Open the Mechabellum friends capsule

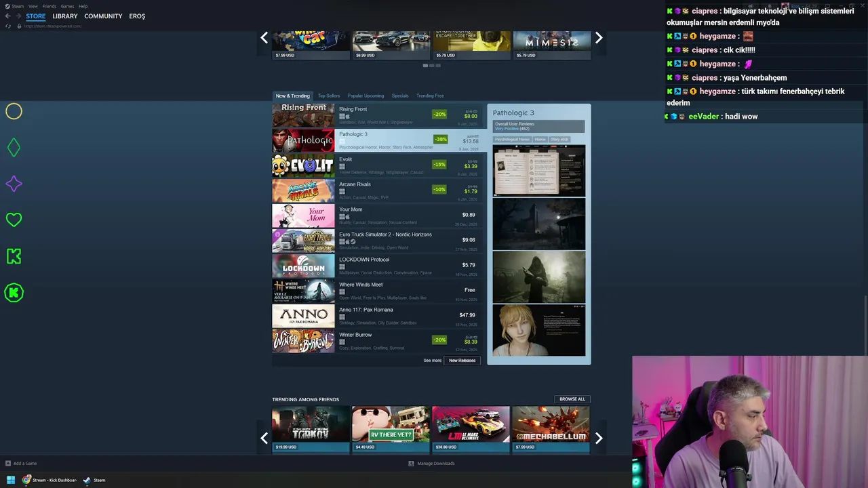tap(551, 428)
